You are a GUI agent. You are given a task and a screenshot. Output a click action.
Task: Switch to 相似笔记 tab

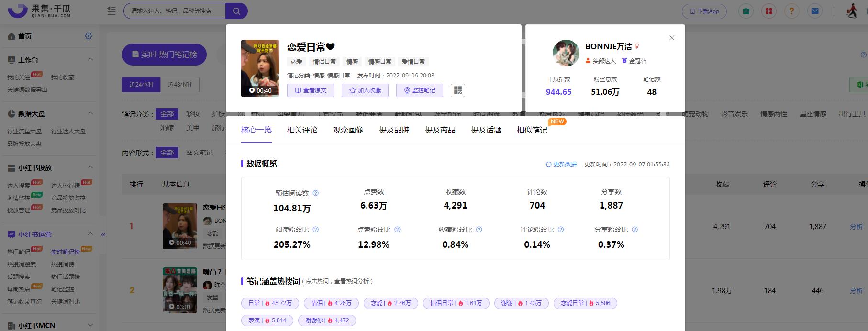coord(532,130)
